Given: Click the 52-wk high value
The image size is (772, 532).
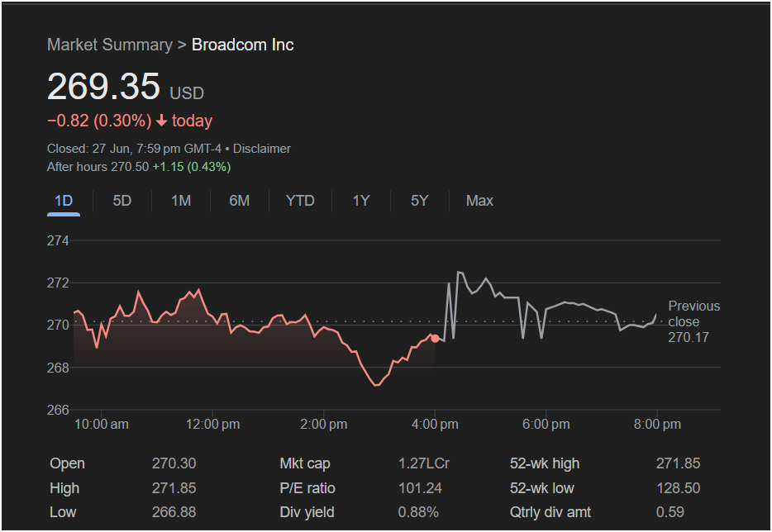Looking at the screenshot, I should click(x=678, y=463).
